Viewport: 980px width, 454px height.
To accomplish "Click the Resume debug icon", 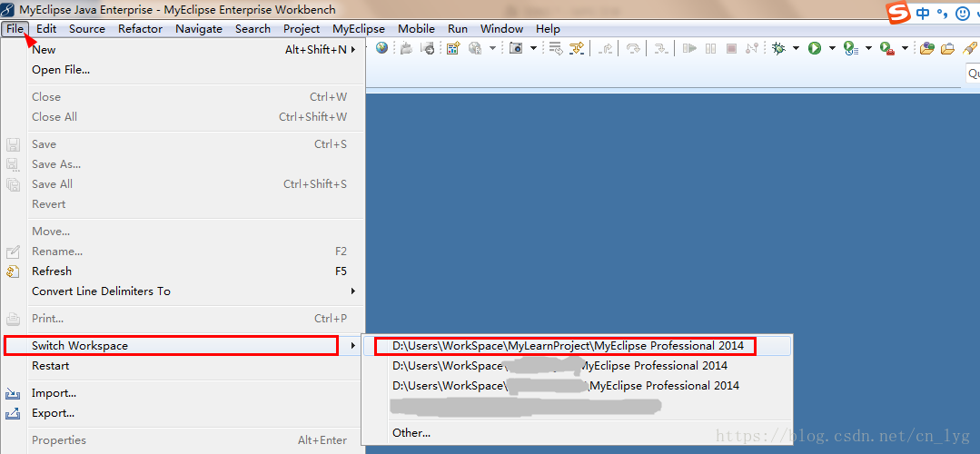I will [x=690, y=48].
